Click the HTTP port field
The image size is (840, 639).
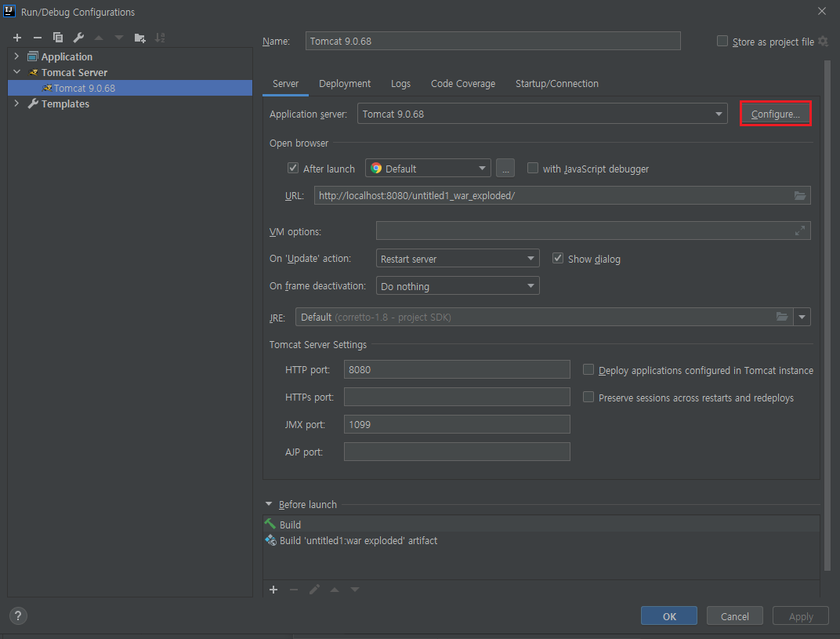pyautogui.click(x=457, y=369)
